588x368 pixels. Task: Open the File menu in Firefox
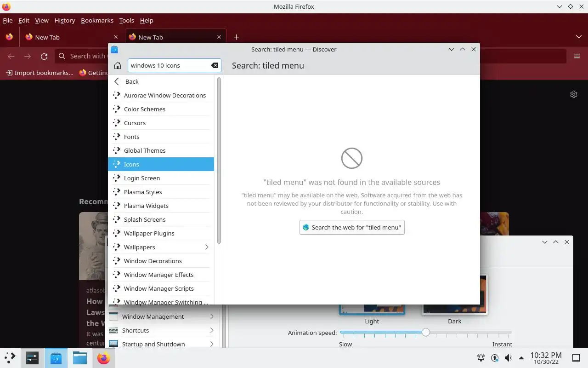click(x=7, y=20)
